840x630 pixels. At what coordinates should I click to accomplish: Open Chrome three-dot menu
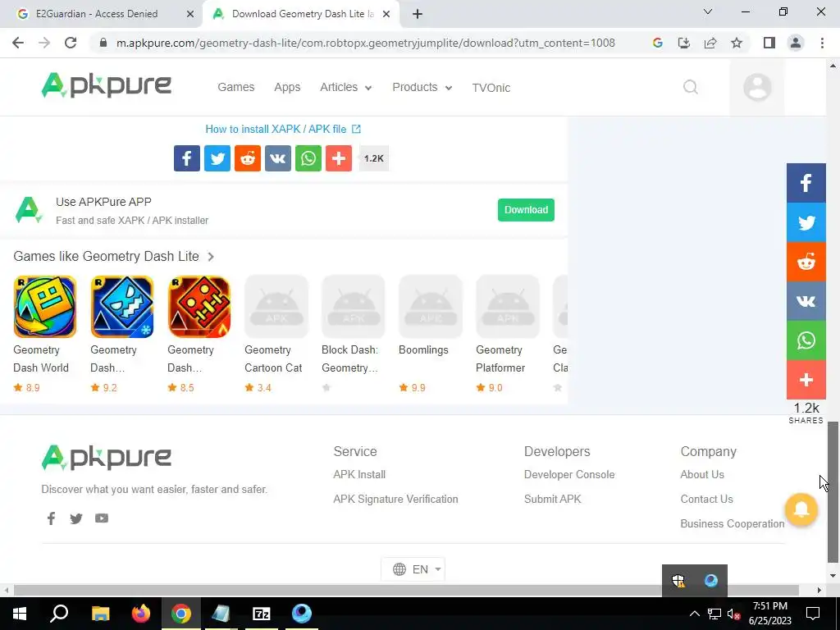[x=822, y=43]
